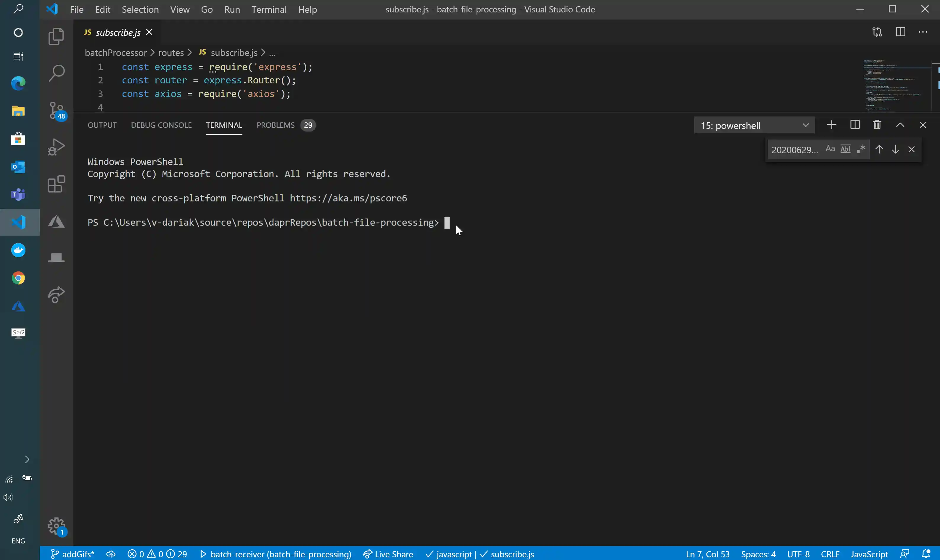Click Live Share in status bar
The width and height of the screenshot is (940, 560).
(x=388, y=554)
